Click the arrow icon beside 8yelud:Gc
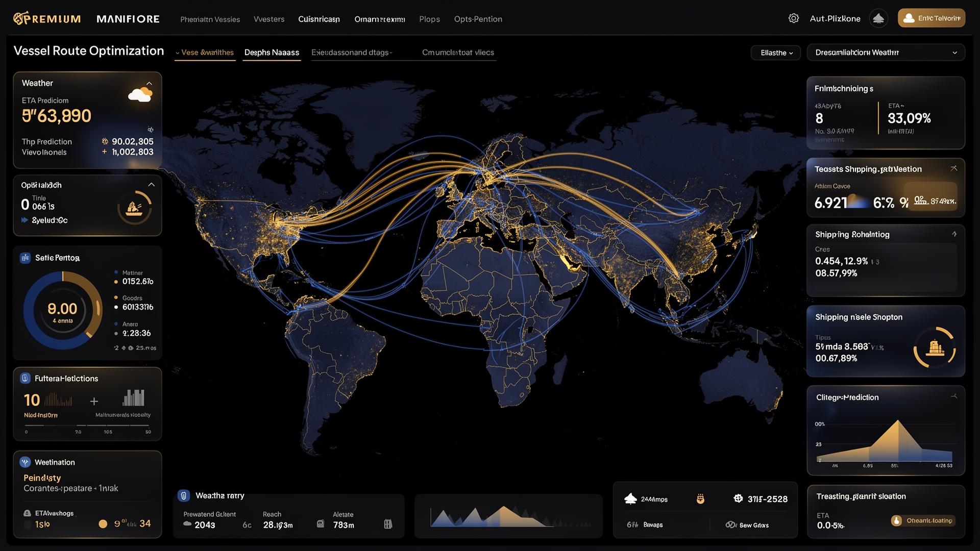Screen dimensions: 980x551 (x=24, y=220)
